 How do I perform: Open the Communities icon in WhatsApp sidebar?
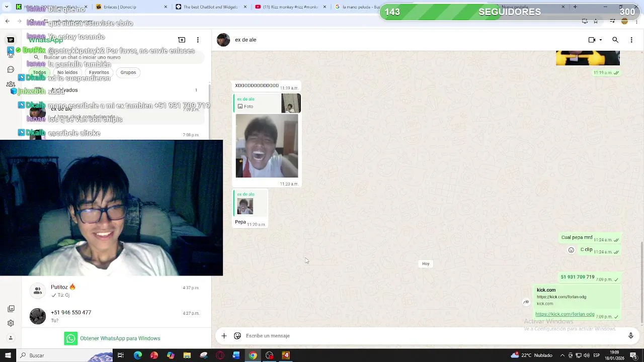click(x=11, y=84)
